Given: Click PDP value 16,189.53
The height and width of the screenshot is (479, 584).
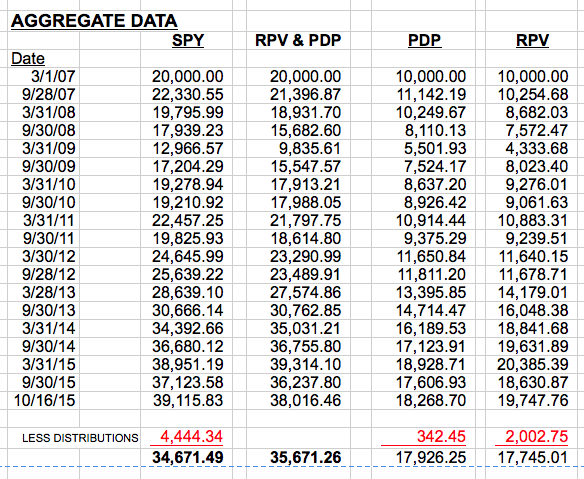Looking at the screenshot, I should click(x=431, y=328).
